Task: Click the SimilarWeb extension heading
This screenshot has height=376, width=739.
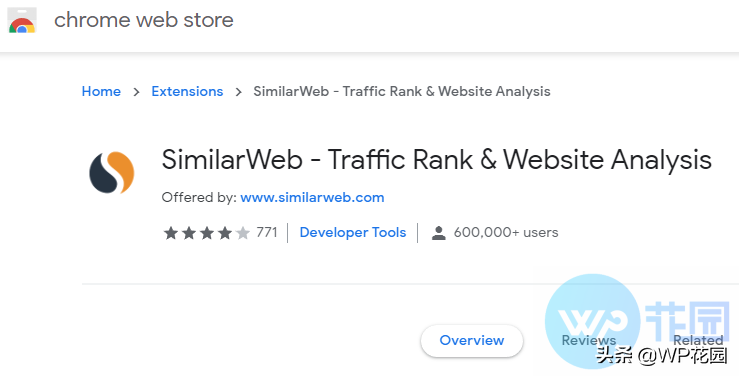Action: (436, 160)
